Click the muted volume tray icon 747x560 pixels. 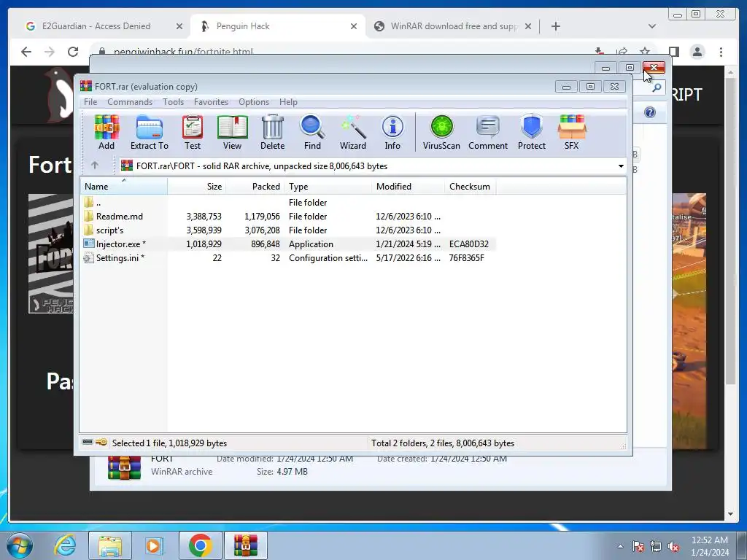coord(673,546)
